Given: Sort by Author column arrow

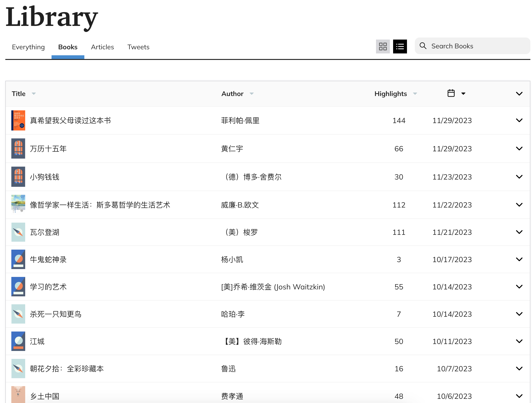Looking at the screenshot, I should click(x=252, y=94).
